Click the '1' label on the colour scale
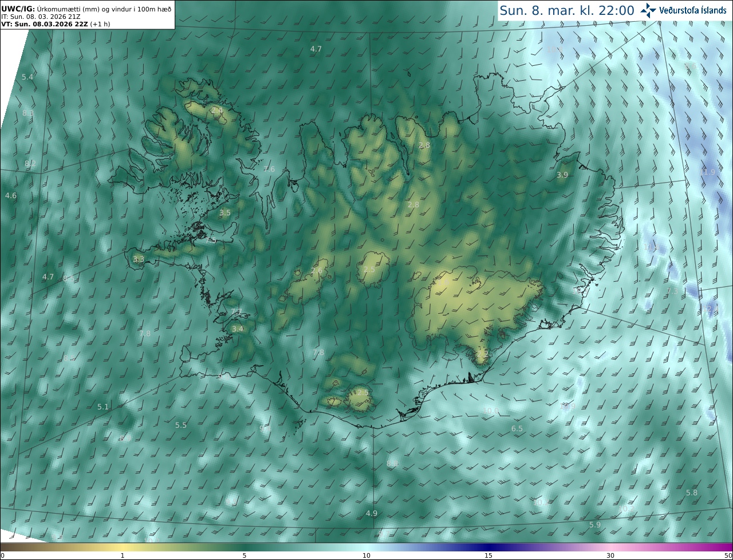Screen dimensions: 733x560 (x=123, y=556)
